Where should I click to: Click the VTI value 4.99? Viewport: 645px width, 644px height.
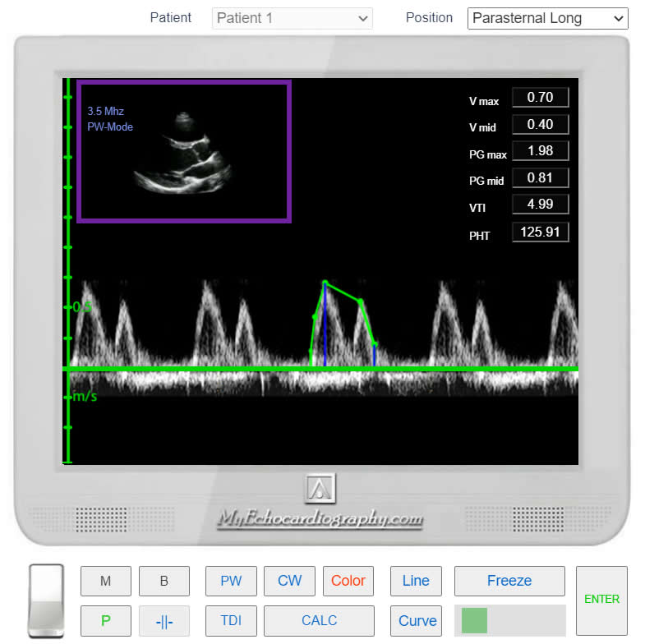coord(541,204)
